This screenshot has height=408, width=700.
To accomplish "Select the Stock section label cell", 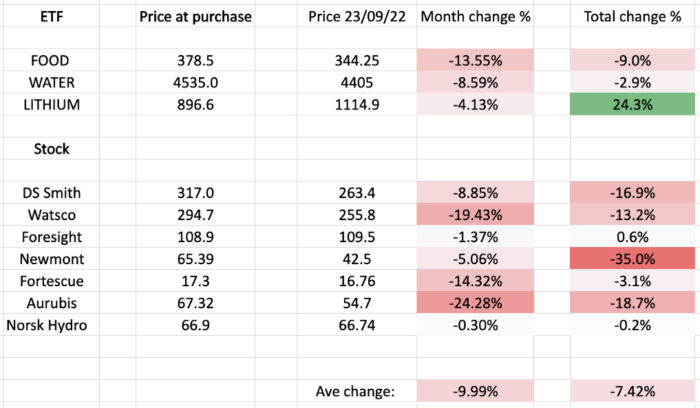I will (49, 148).
